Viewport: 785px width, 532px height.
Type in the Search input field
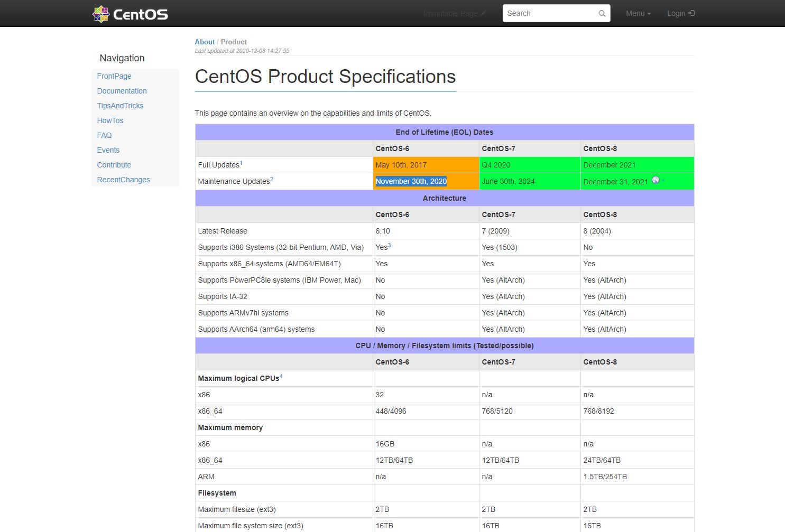550,13
